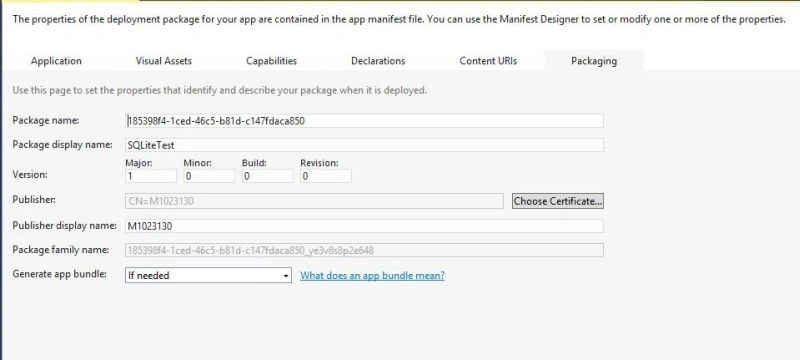
Task: Click the 'Package name:' label
Action: coord(45,120)
